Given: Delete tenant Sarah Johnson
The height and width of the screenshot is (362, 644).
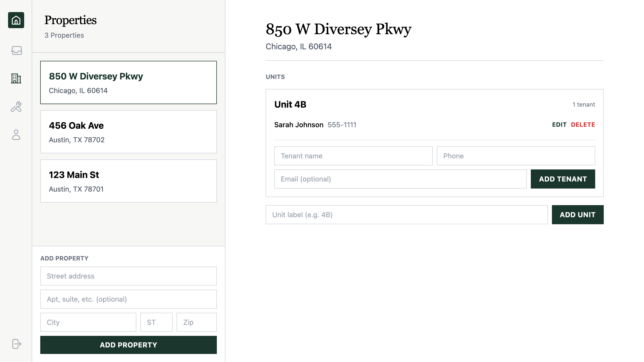Looking at the screenshot, I should [583, 124].
